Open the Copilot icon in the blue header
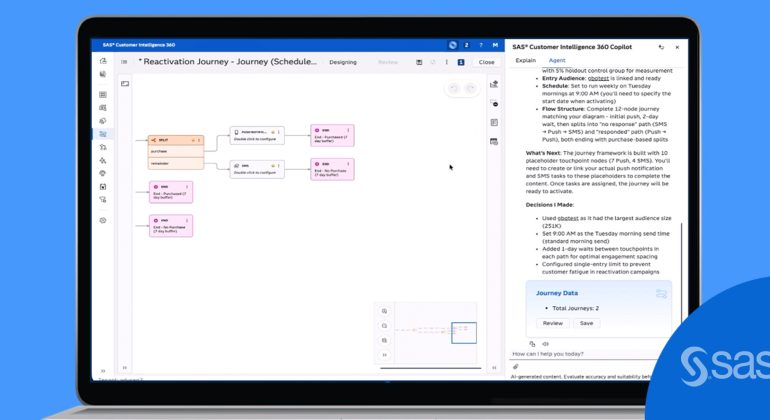 [x=452, y=45]
